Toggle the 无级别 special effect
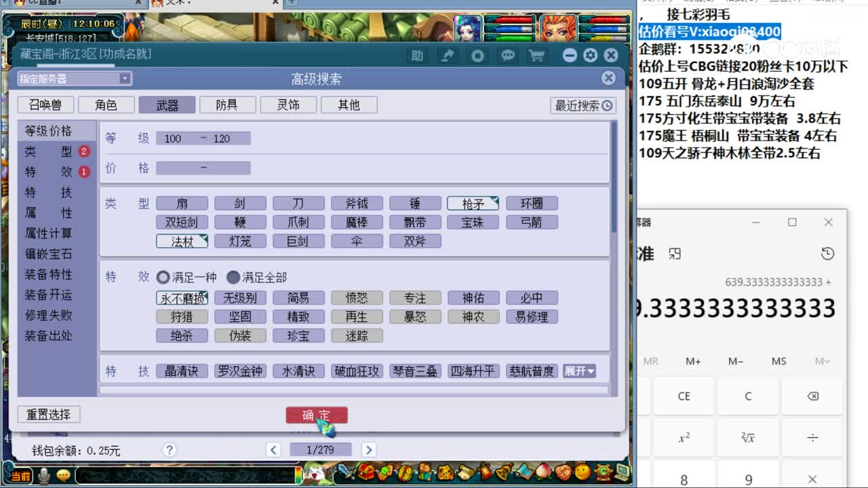Viewport: 868px width, 488px height. click(x=240, y=298)
